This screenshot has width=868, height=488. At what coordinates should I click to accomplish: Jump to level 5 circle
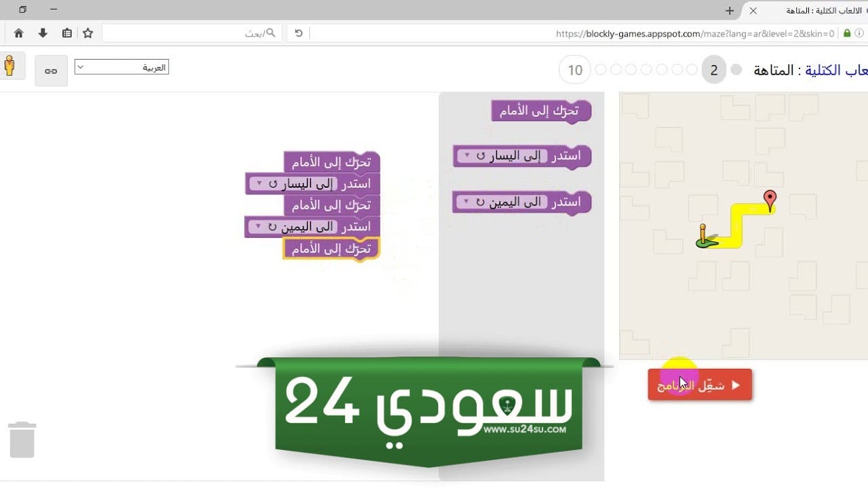[x=661, y=70]
